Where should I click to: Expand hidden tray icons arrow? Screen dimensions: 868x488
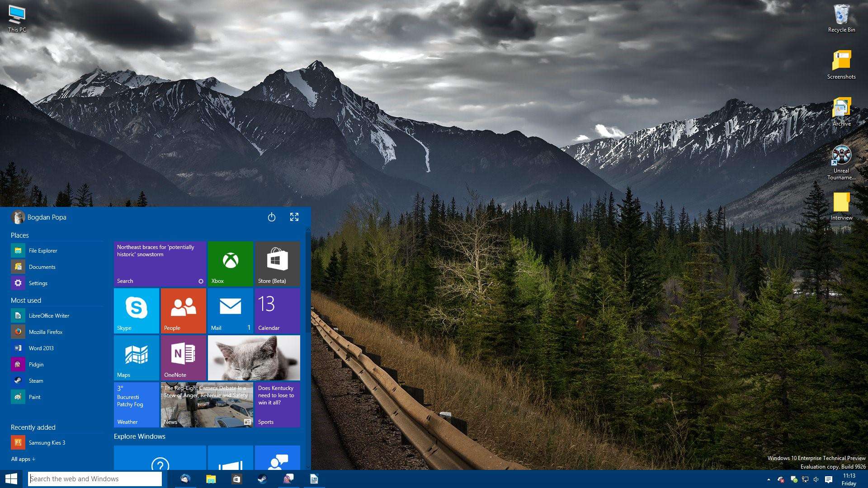pos(769,479)
